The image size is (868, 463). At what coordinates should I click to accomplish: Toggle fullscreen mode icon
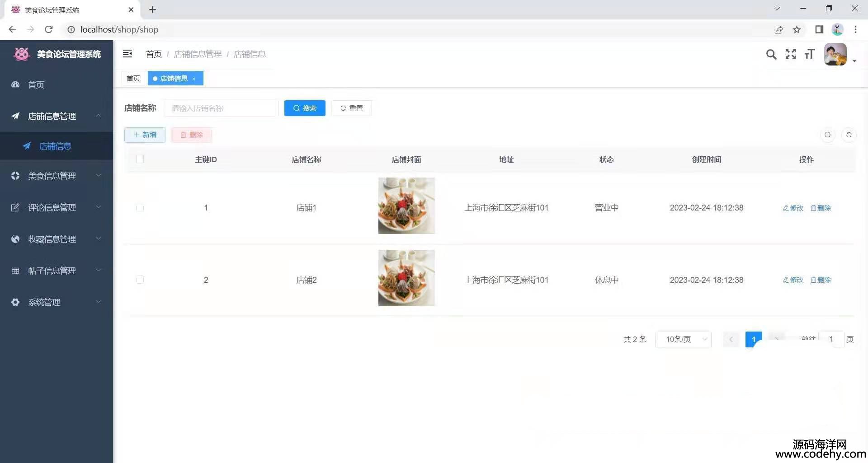[790, 54]
